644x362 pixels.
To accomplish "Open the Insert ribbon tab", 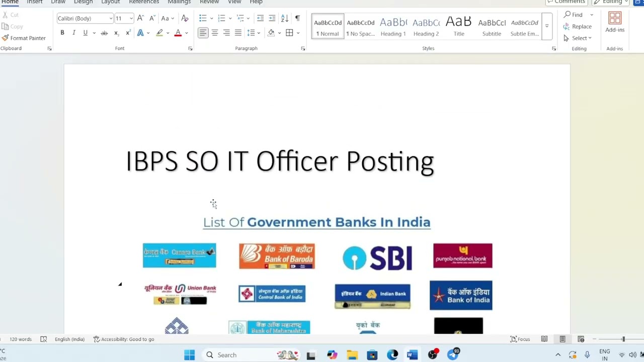I will pos(35,2).
